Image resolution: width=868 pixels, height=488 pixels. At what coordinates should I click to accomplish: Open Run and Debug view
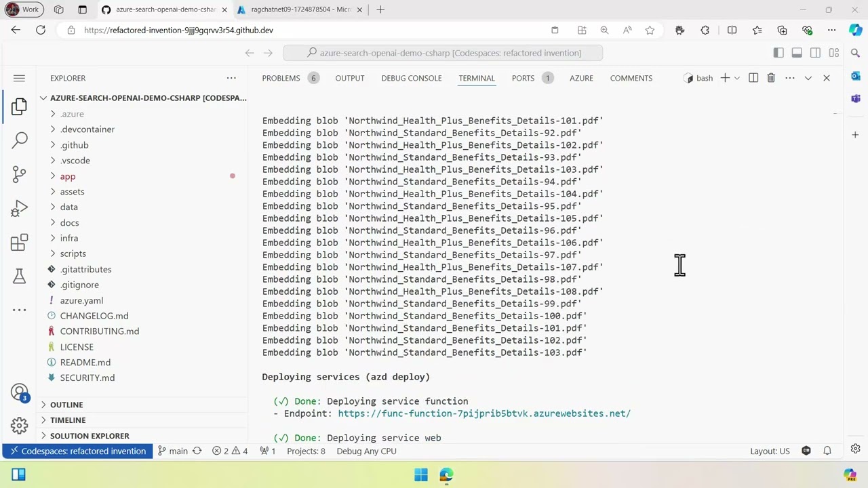19,208
